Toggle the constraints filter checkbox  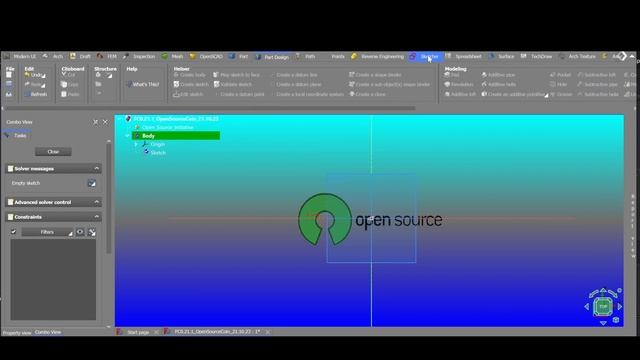click(13, 232)
